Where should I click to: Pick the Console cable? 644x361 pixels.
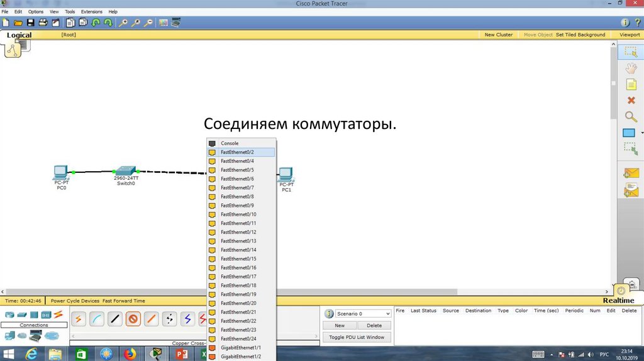point(96,319)
